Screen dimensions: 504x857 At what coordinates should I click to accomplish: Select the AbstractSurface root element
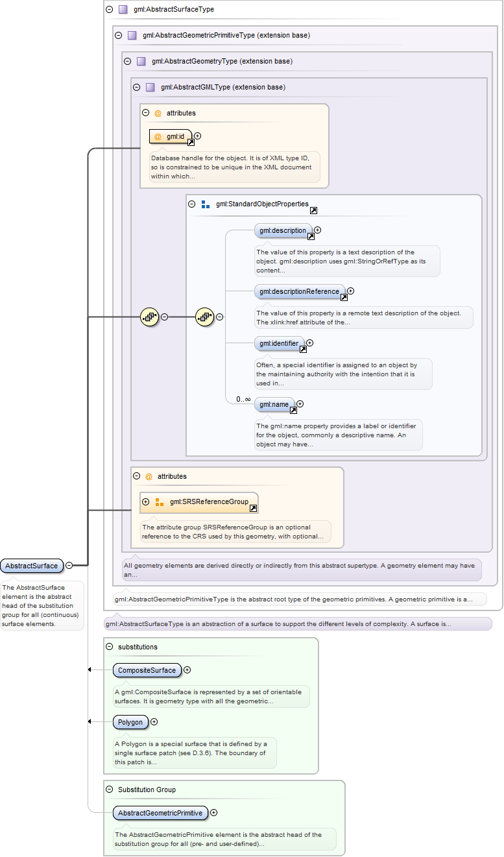(x=32, y=566)
